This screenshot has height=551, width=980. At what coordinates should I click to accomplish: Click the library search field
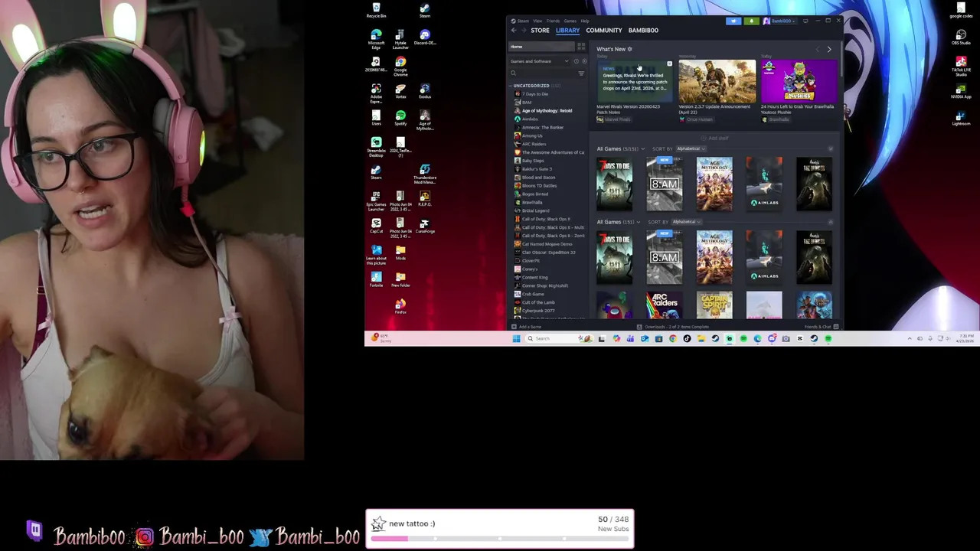pyautogui.click(x=544, y=73)
